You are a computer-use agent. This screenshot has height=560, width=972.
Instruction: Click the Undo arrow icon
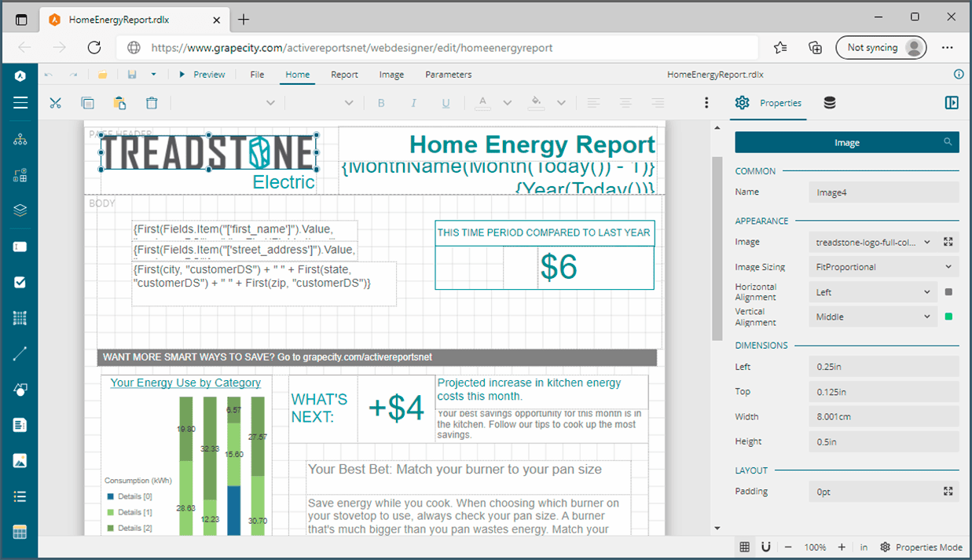pyautogui.click(x=49, y=75)
